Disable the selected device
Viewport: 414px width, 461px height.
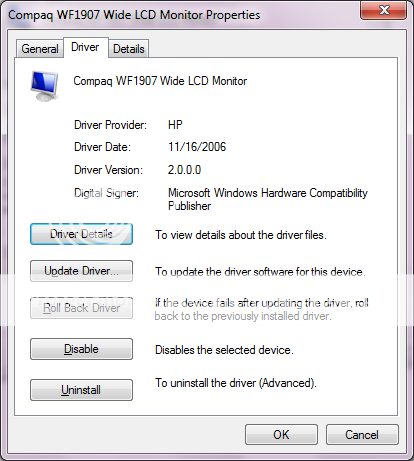pos(81,349)
